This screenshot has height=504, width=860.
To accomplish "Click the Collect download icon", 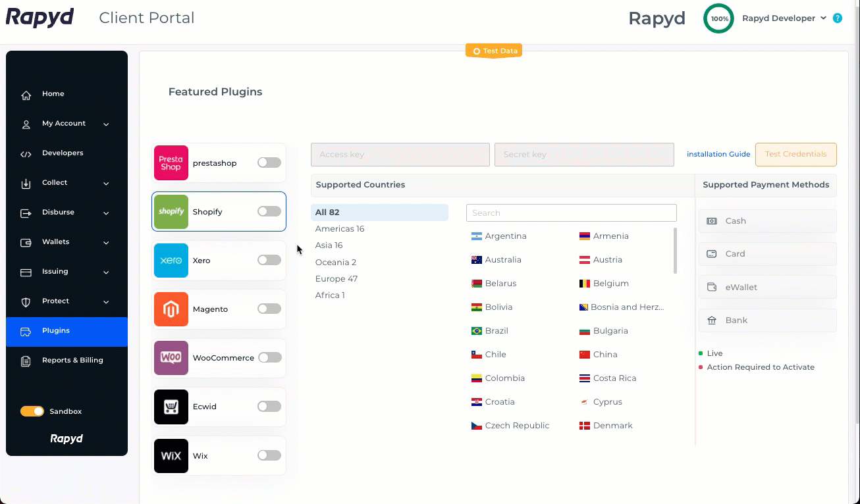I will (26, 184).
